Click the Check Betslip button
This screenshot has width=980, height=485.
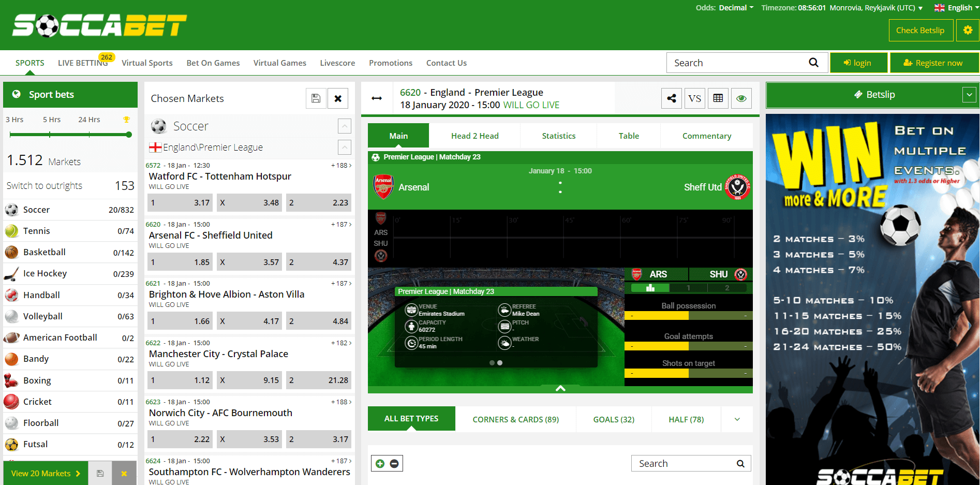click(920, 30)
